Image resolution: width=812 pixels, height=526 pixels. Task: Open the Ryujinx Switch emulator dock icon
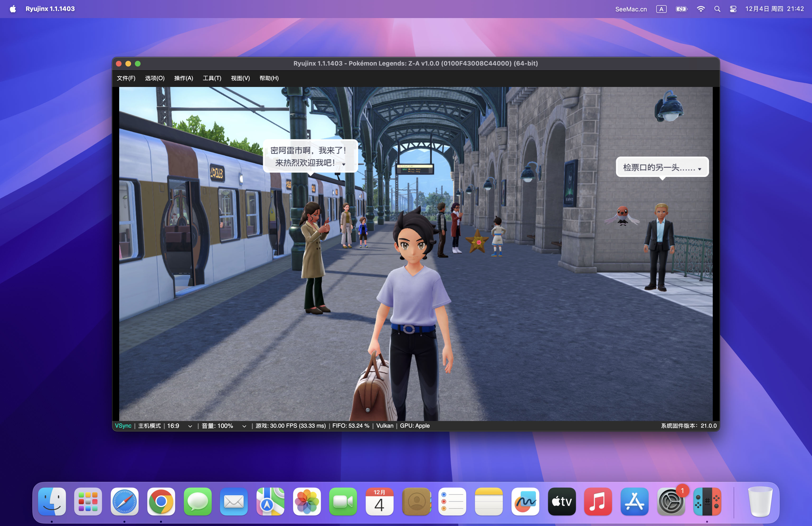click(707, 502)
